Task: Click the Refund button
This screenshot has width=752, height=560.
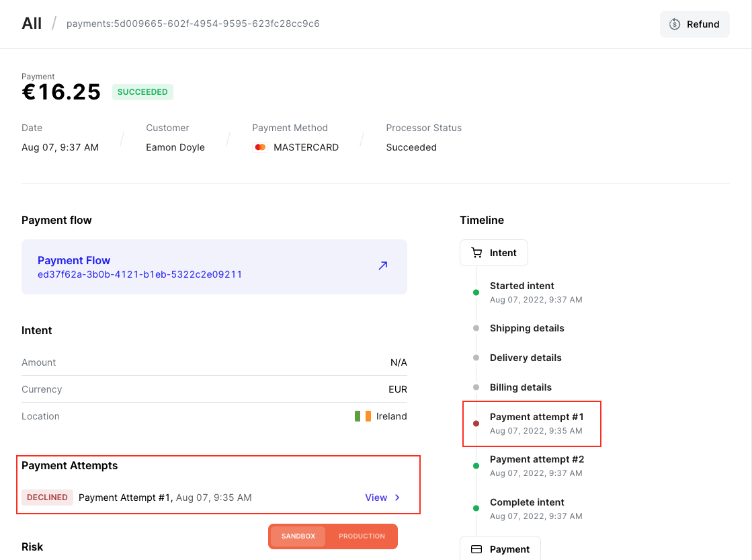Action: (x=694, y=24)
